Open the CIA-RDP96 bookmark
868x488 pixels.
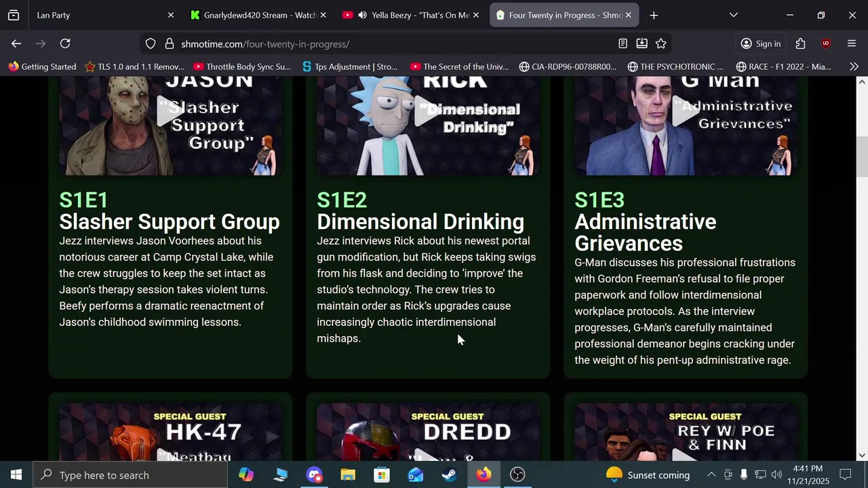coord(568,66)
